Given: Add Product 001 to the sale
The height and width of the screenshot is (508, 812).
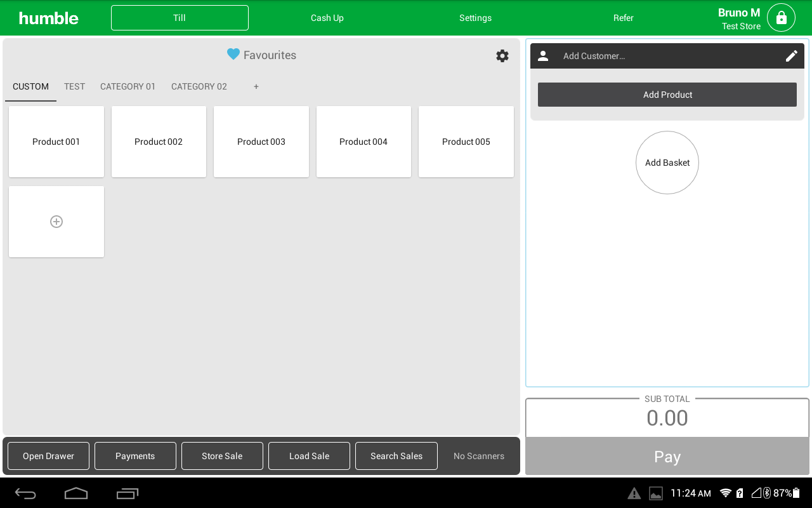Looking at the screenshot, I should (x=56, y=142).
